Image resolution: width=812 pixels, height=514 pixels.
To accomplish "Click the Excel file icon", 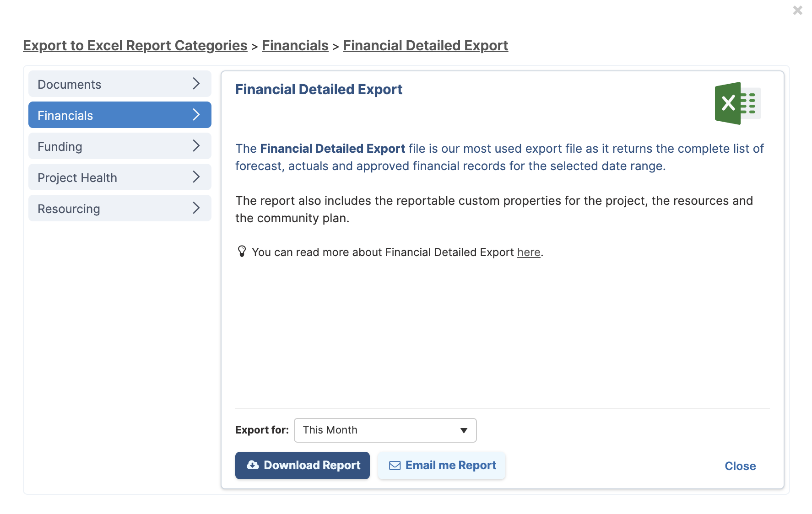I will coord(737,103).
